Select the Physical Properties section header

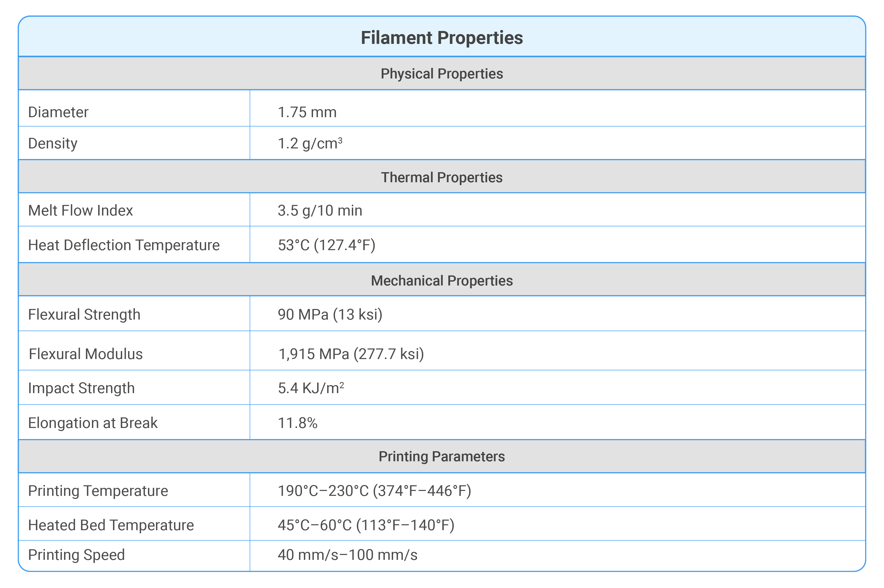pos(442,74)
